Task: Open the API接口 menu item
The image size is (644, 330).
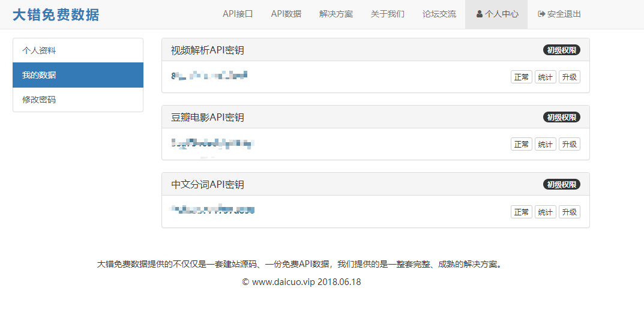Action: pyautogui.click(x=238, y=14)
